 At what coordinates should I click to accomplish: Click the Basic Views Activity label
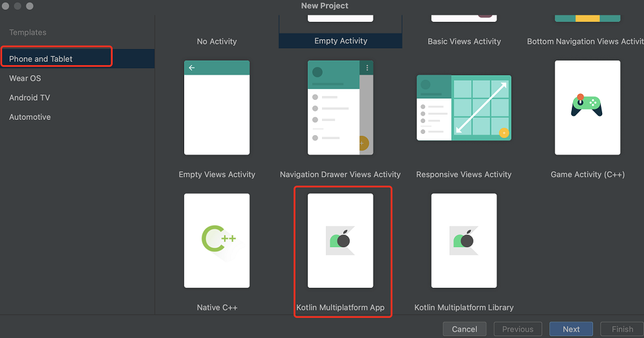click(464, 41)
